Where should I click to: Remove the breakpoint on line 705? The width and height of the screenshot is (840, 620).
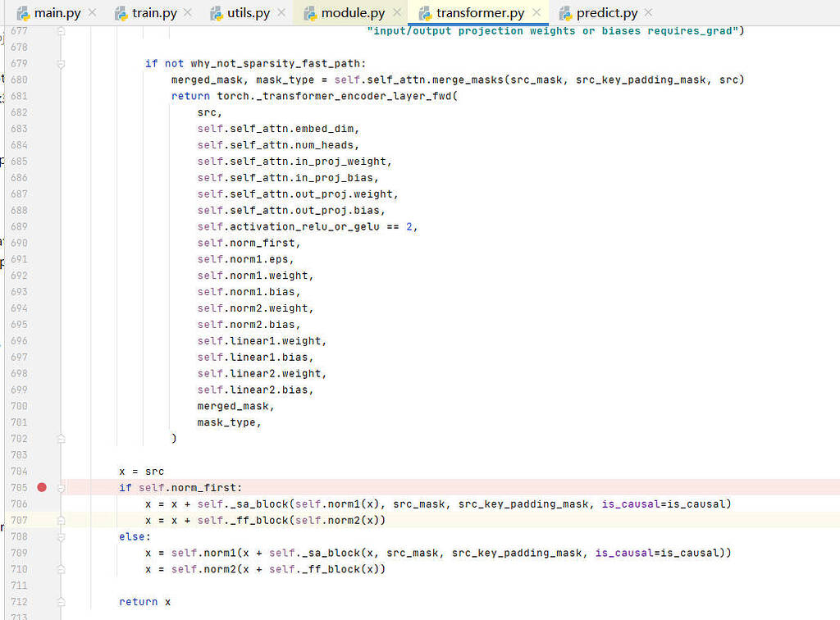[x=42, y=488]
